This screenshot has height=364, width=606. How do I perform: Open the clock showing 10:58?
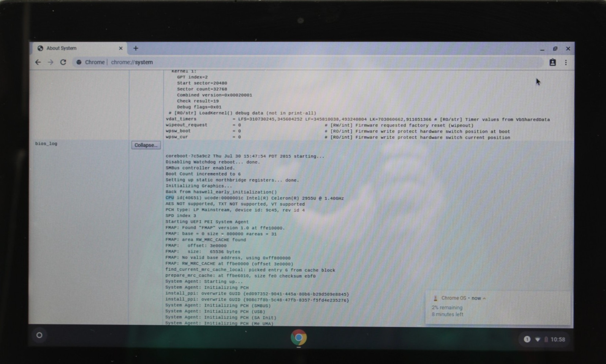tap(558, 339)
